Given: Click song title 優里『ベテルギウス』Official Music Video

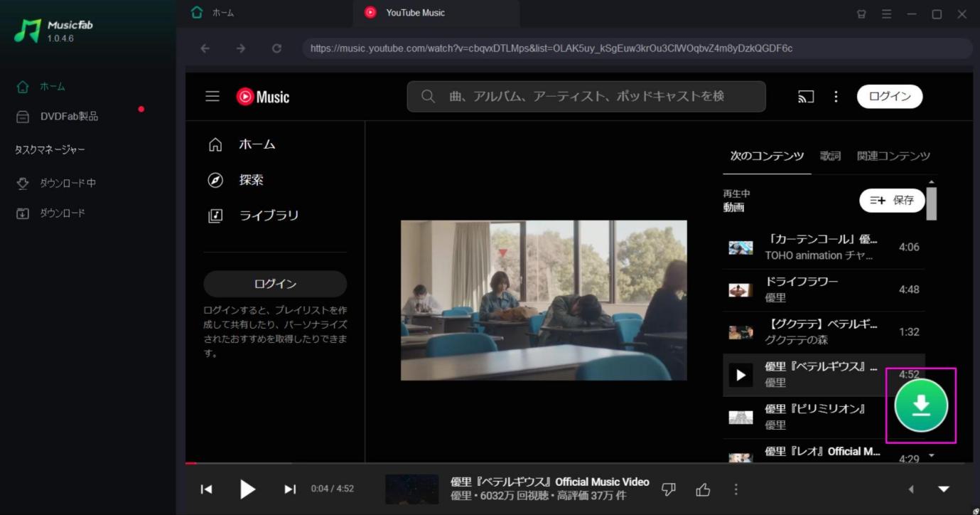Looking at the screenshot, I should 549,482.
